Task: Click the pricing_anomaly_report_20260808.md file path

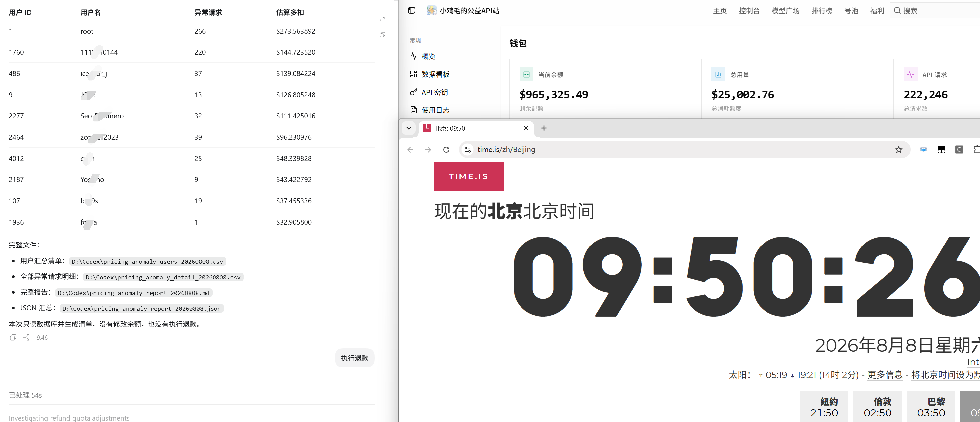Action: 134,293
